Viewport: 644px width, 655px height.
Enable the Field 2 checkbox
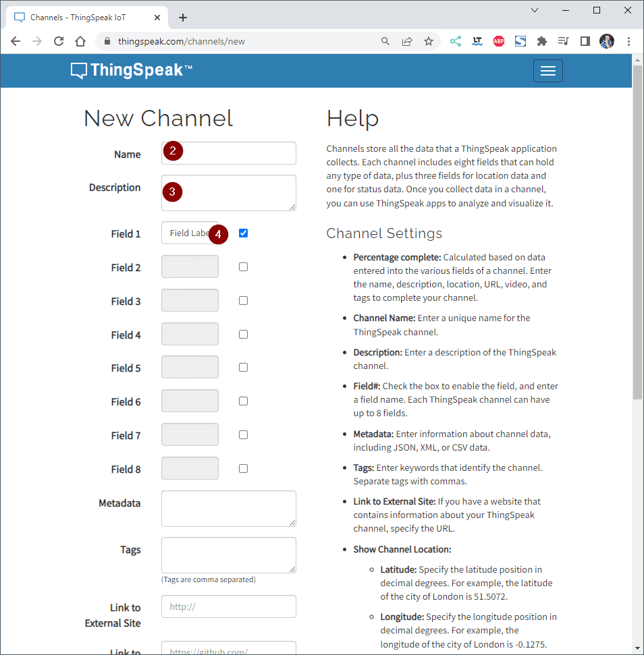coord(243,267)
